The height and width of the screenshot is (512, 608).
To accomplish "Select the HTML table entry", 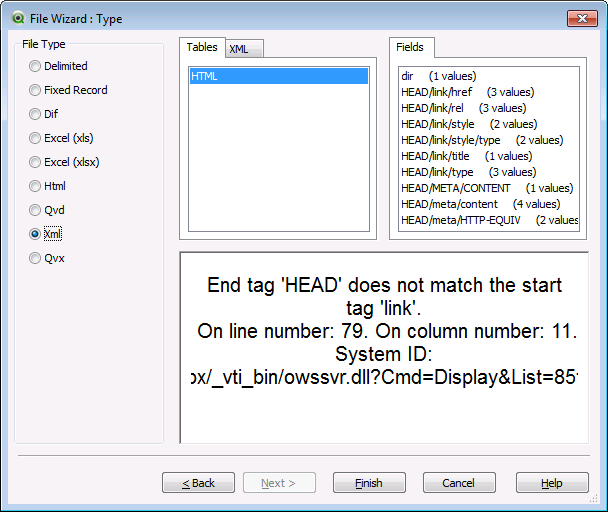I will 279,76.
